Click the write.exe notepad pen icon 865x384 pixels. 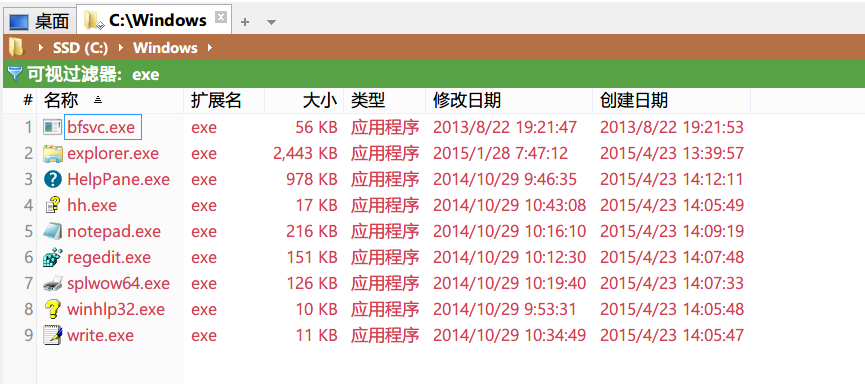click(52, 335)
